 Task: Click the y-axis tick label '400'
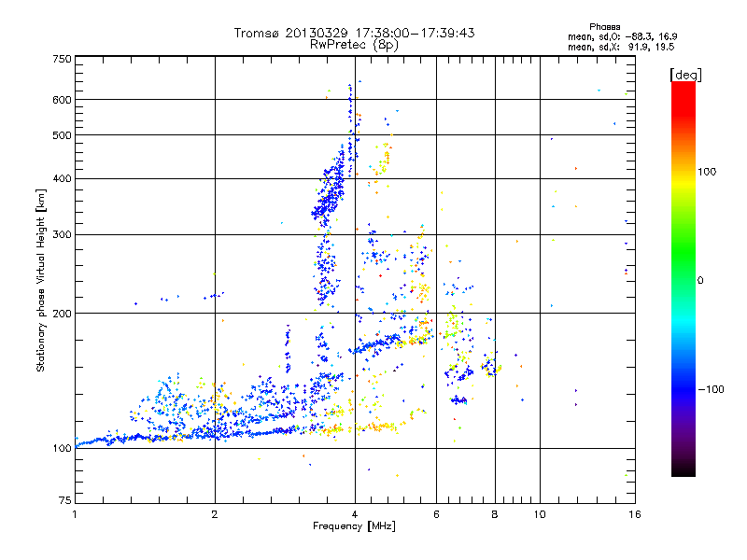pyautogui.click(x=62, y=179)
